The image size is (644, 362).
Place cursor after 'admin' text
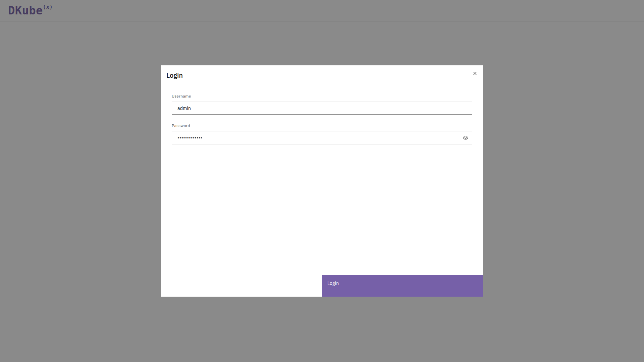192,108
